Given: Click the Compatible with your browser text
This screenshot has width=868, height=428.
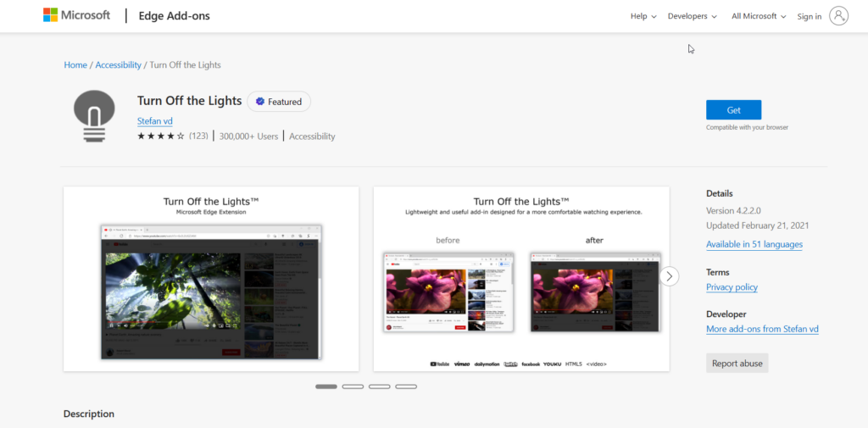Looking at the screenshot, I should coord(747,127).
